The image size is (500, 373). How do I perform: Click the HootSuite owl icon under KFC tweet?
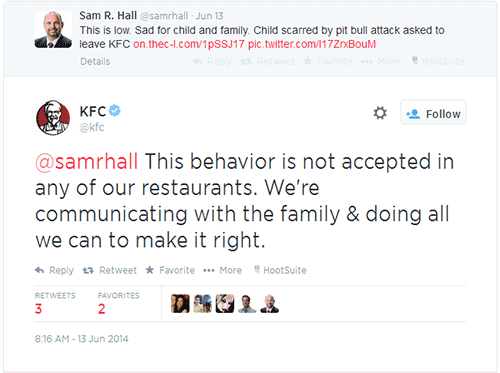pyautogui.click(x=257, y=269)
